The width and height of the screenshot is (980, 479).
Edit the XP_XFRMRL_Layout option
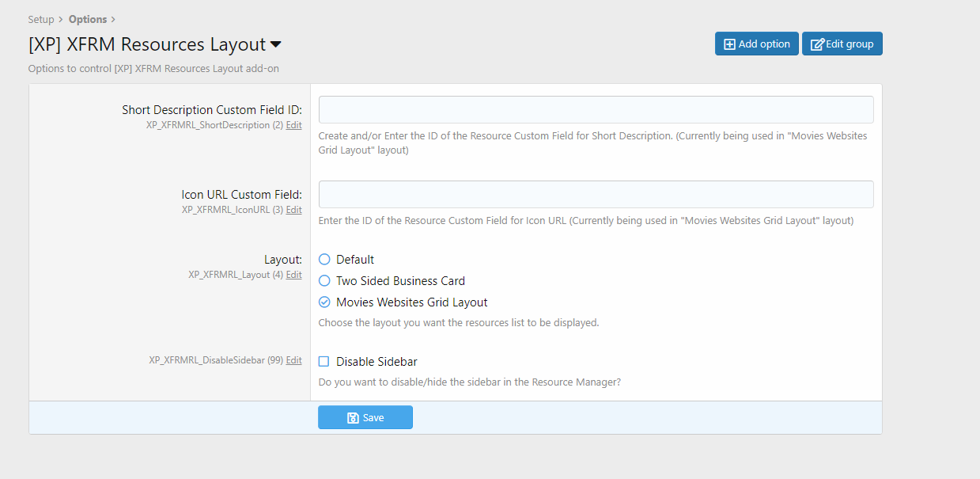pyautogui.click(x=293, y=275)
